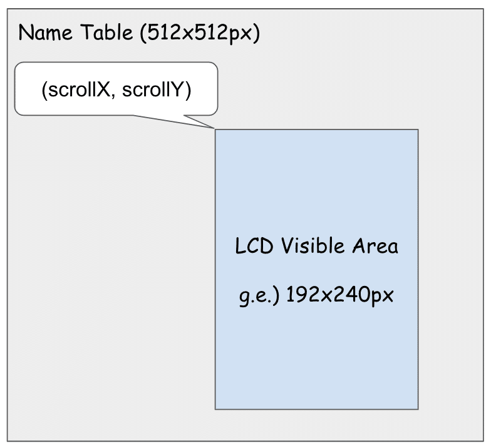The height and width of the screenshot is (448, 491).
Task: Click the callout pointer tail tip
Action: tap(214, 129)
